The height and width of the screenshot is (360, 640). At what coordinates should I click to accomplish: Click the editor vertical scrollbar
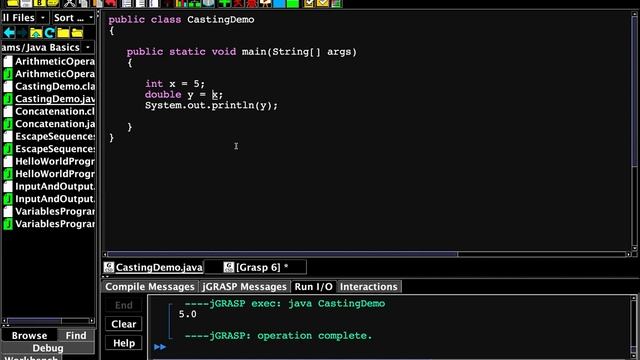point(634,131)
